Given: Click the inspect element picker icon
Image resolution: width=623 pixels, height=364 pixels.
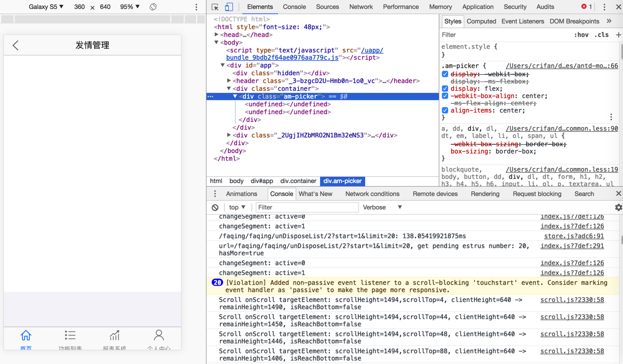Looking at the screenshot, I should 215,7.
